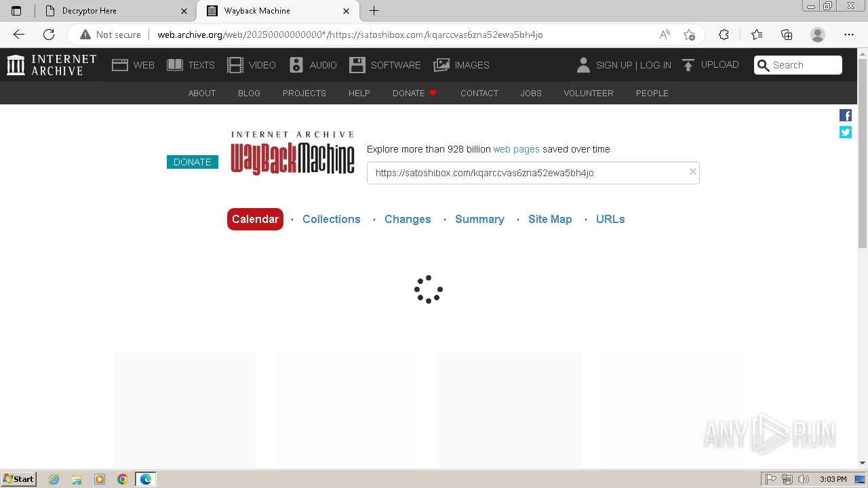This screenshot has width=868, height=488.
Task: Open the tab actions menu icon
Action: pos(16,11)
